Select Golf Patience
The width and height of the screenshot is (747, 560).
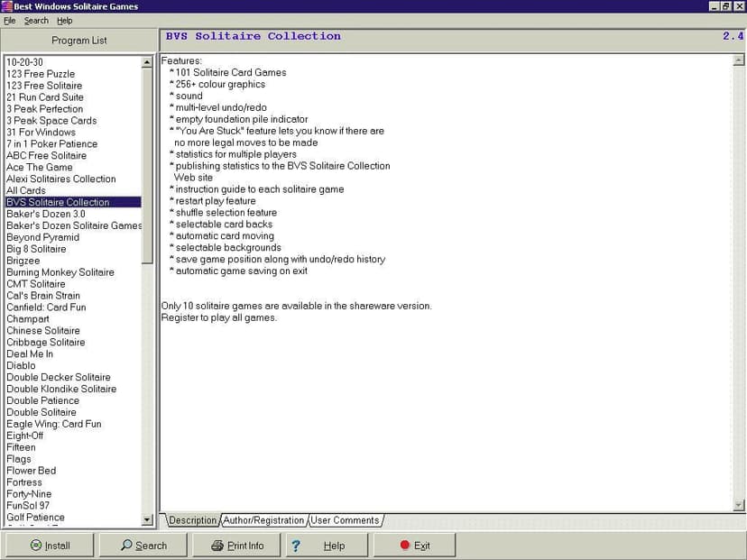[x=73, y=517]
